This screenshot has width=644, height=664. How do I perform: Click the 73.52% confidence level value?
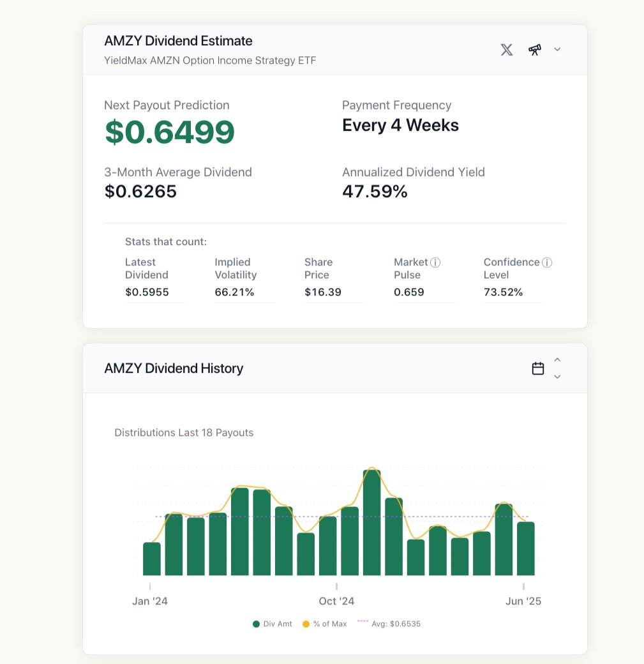pyautogui.click(x=503, y=292)
